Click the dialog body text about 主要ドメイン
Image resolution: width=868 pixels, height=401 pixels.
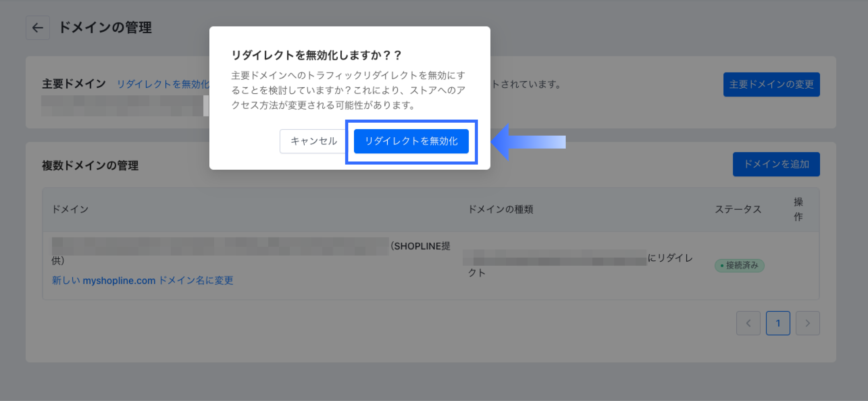(x=348, y=90)
